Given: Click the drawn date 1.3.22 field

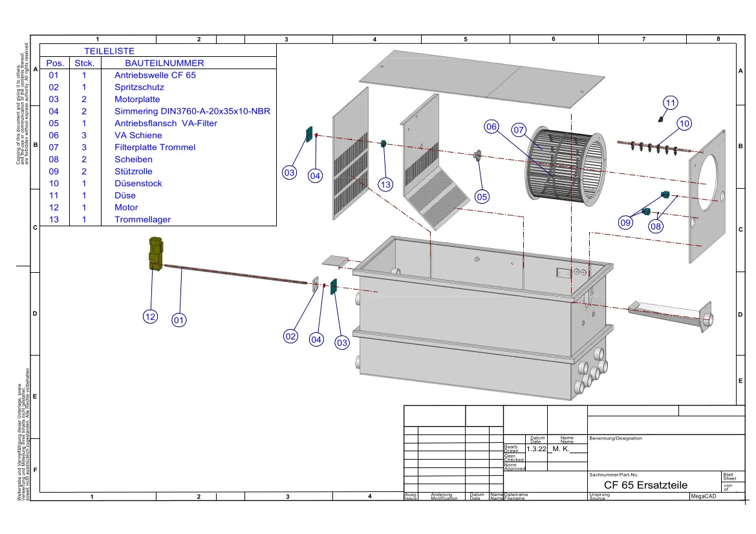Looking at the screenshot, I should 537,449.
